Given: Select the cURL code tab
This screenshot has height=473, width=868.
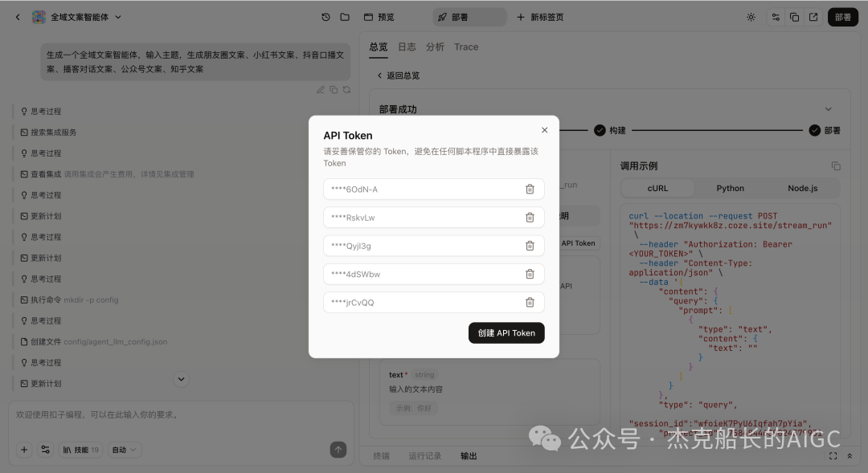Looking at the screenshot, I should [657, 188].
